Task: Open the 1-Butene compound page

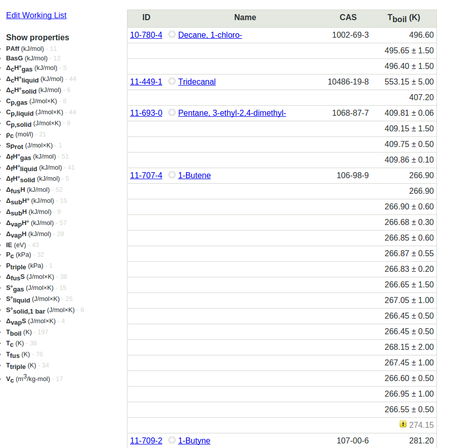Action: coord(194,175)
